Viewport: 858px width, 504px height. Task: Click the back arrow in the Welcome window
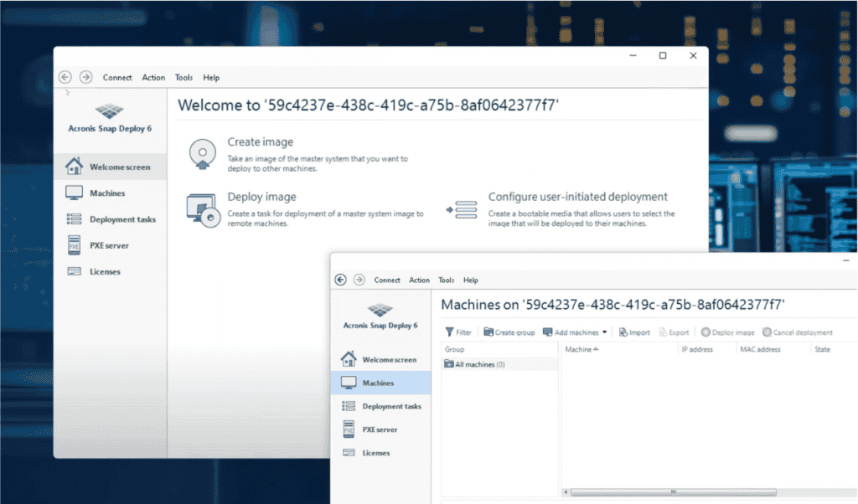65,77
